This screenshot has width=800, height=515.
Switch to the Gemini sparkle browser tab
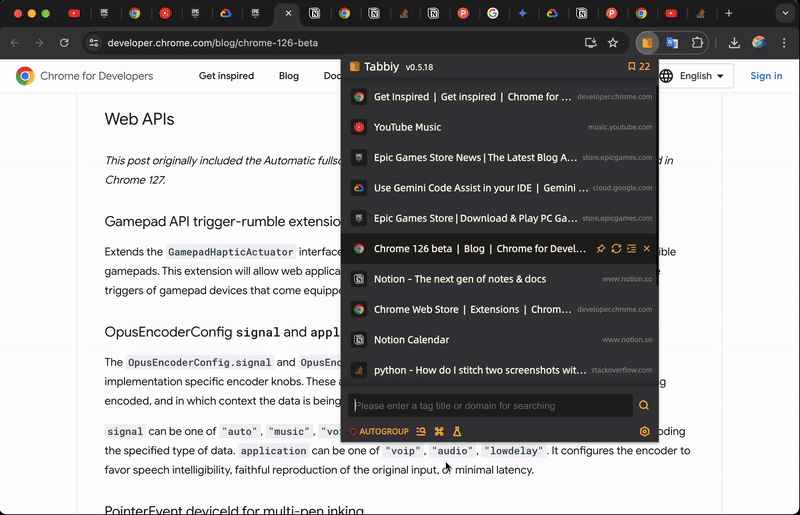pos(522,13)
